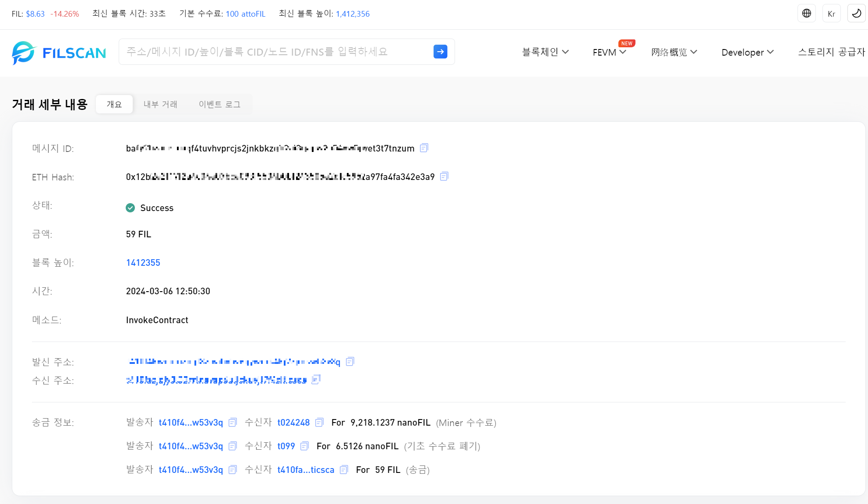Toggle dark mode moon icon

point(856,14)
